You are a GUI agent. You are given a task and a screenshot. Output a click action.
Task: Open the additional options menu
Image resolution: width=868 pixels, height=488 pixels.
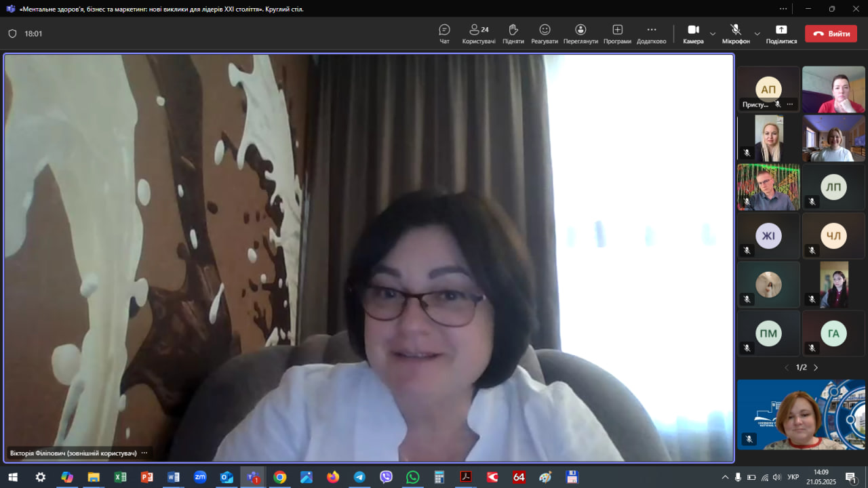[x=651, y=34]
